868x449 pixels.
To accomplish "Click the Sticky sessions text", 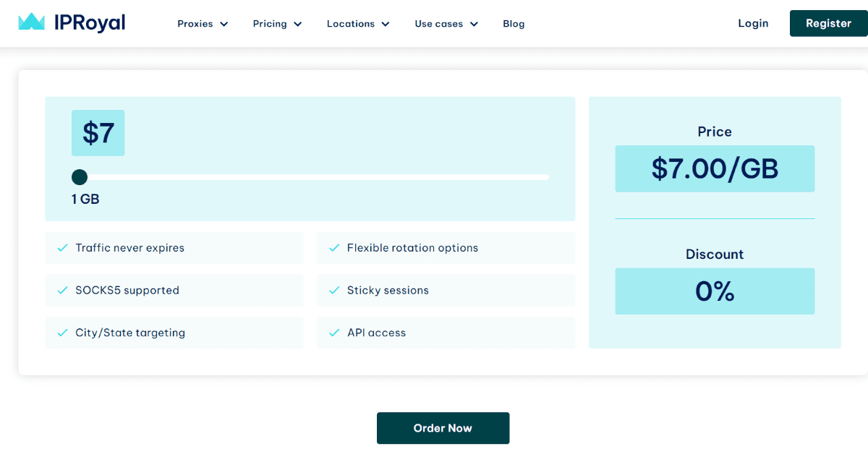I will [388, 290].
